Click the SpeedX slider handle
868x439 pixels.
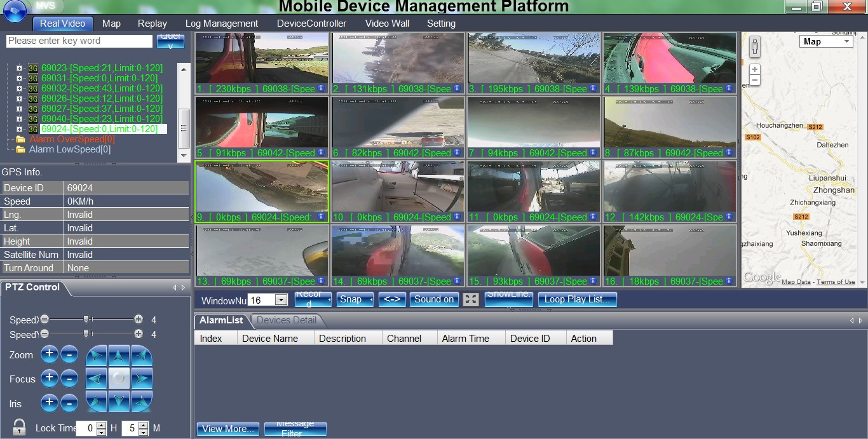86,320
